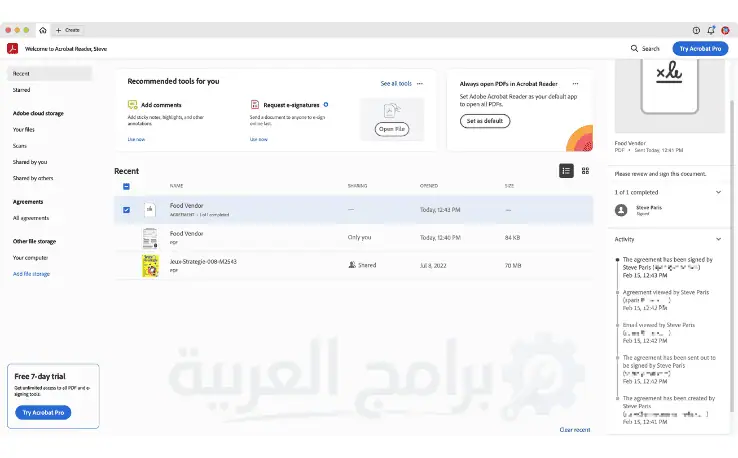Image resolution: width=738 pixels, height=458 pixels.
Task: Click the Create plus tab
Action: pos(68,30)
